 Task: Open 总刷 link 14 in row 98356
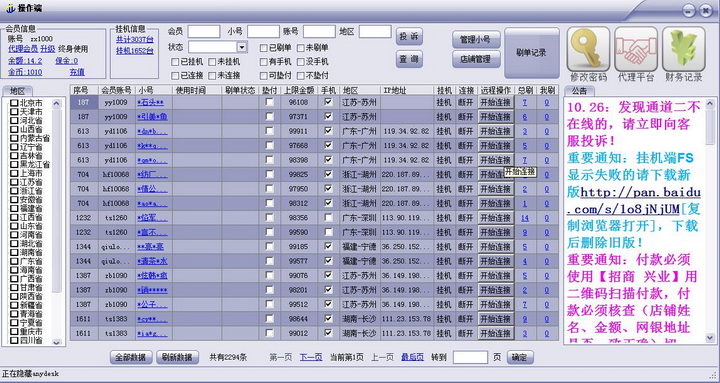click(x=525, y=218)
